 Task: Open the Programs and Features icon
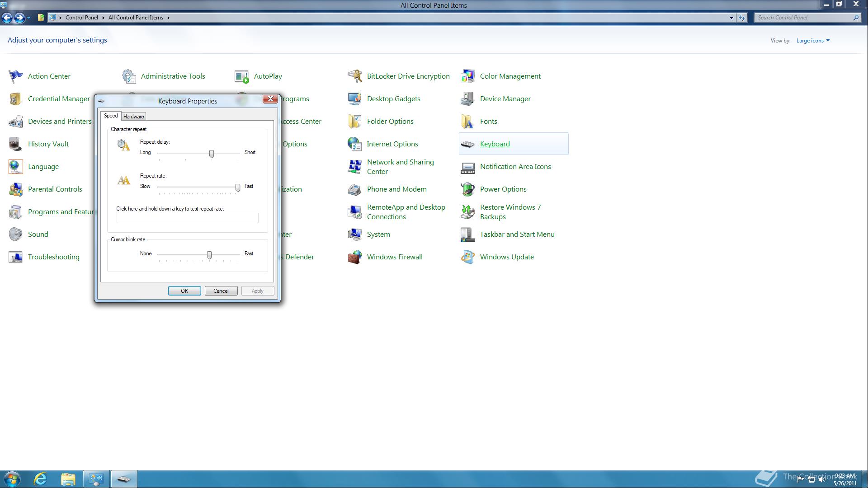(16, 212)
